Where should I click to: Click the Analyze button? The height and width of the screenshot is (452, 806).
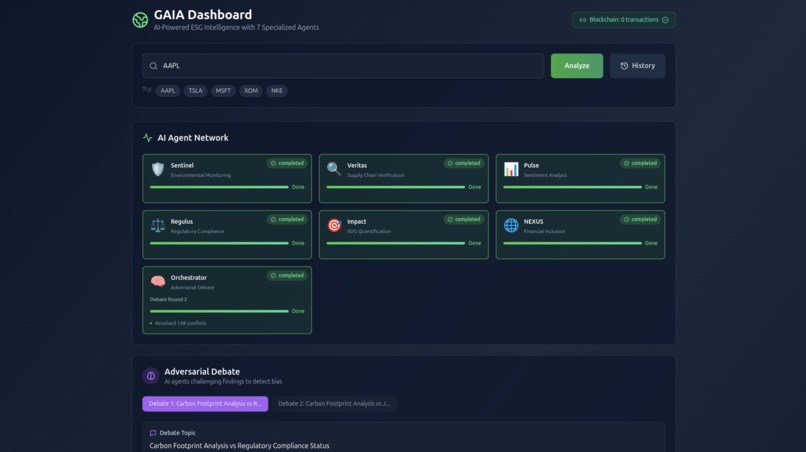(577, 66)
